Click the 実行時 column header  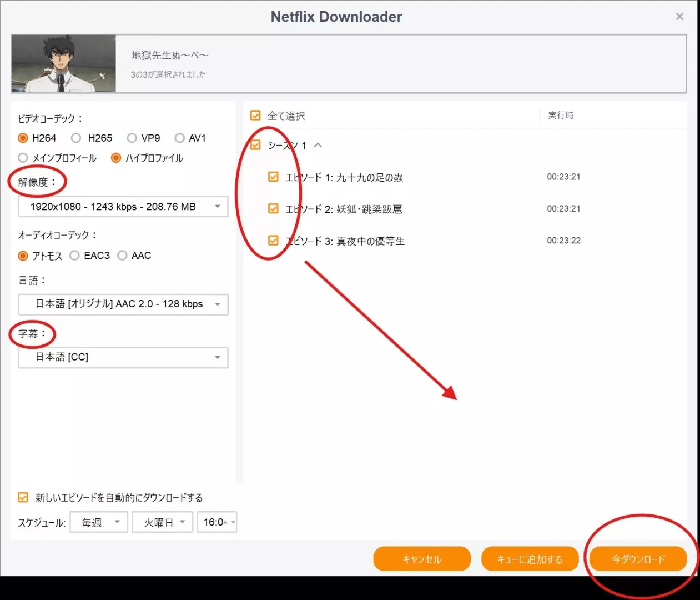click(x=561, y=115)
